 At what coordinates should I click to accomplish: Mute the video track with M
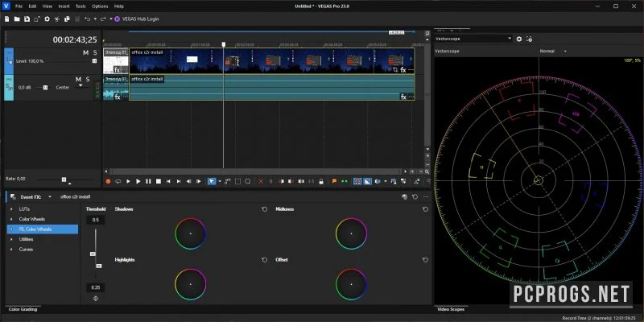[x=85, y=52]
